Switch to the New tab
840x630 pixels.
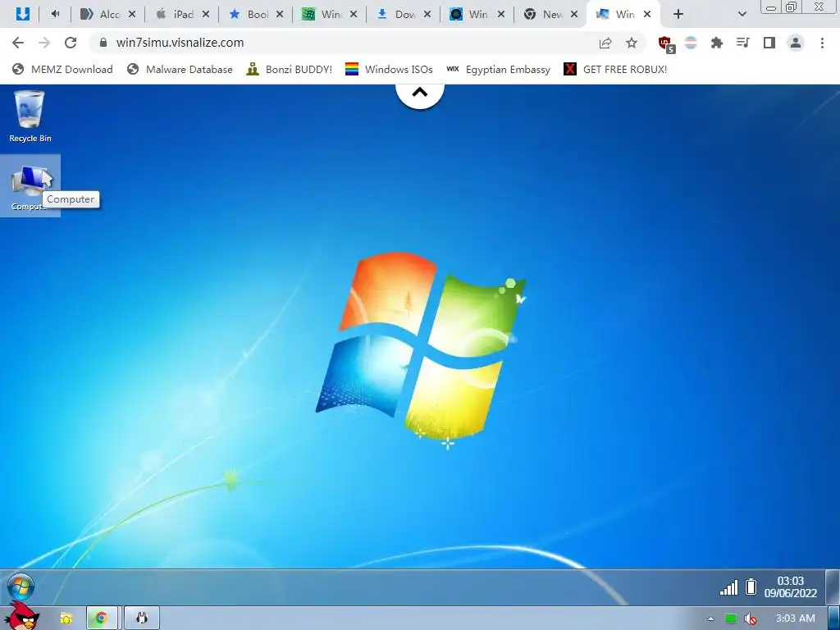point(544,15)
